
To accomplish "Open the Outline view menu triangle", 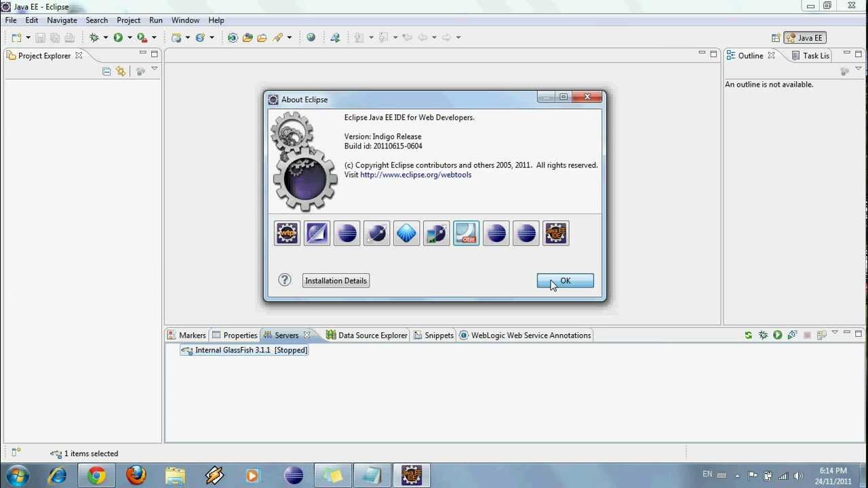I will click(x=859, y=68).
